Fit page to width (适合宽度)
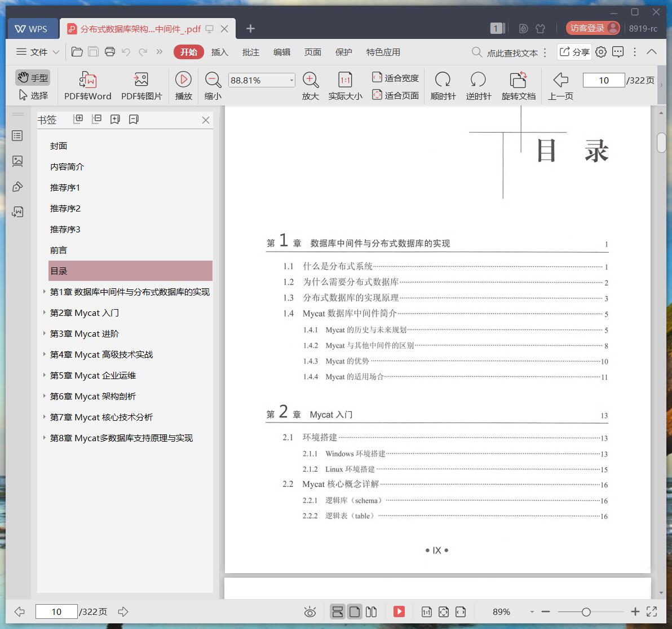Image resolution: width=672 pixels, height=629 pixels. click(395, 78)
